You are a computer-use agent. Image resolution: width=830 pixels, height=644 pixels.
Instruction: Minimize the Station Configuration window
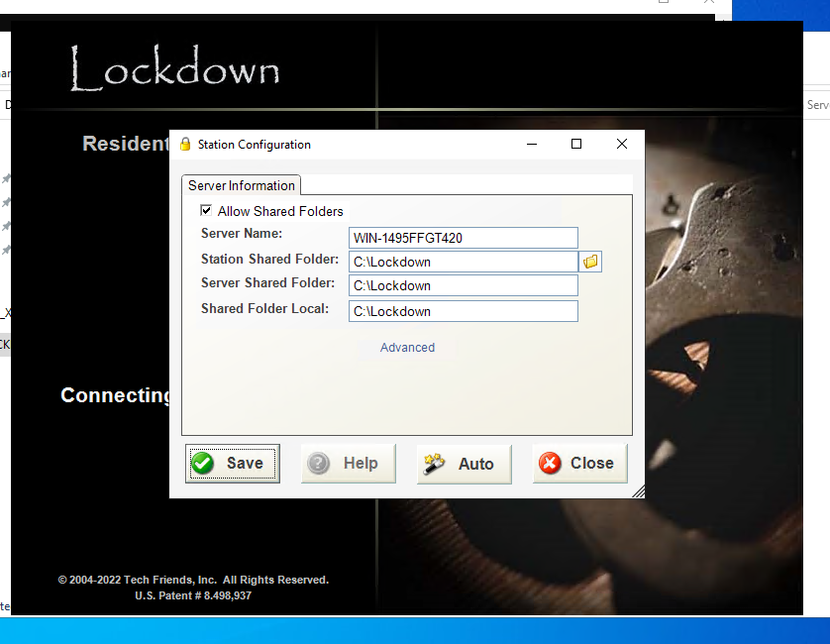point(532,144)
